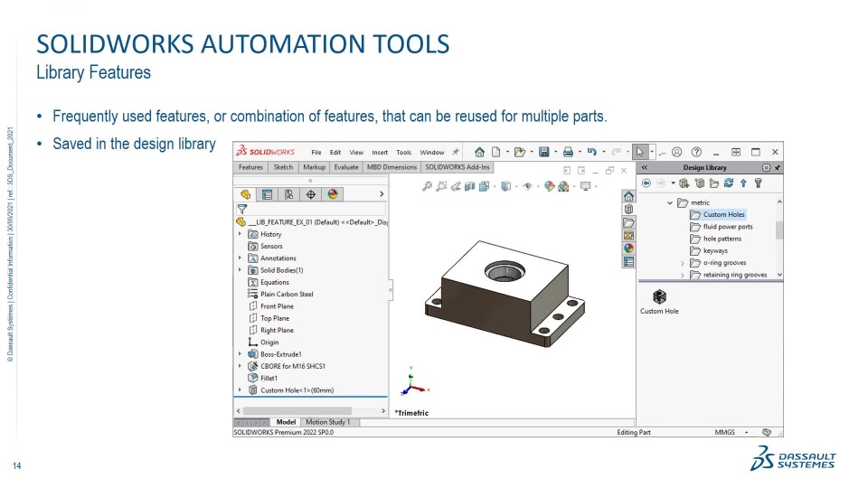Expand the History node

click(240, 234)
